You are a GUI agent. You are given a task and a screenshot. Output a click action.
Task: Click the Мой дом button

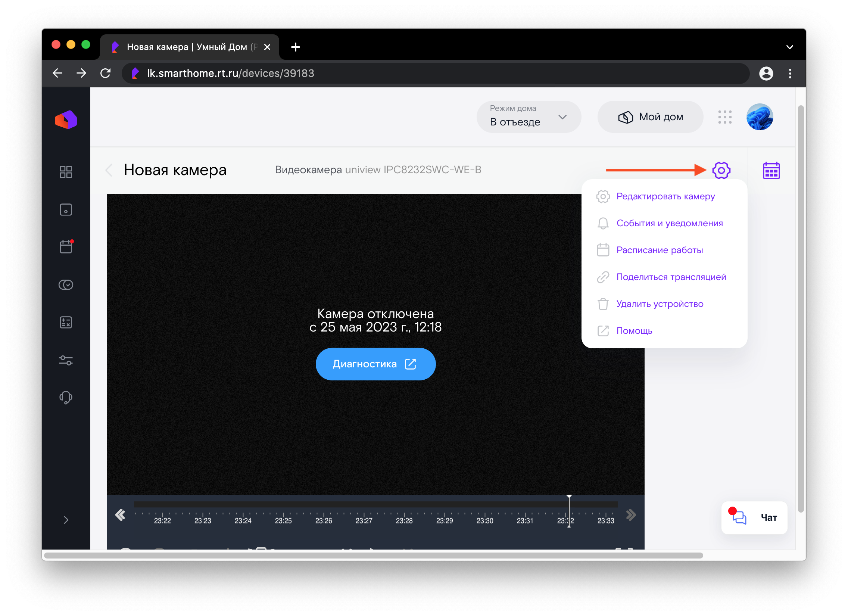[x=650, y=117]
